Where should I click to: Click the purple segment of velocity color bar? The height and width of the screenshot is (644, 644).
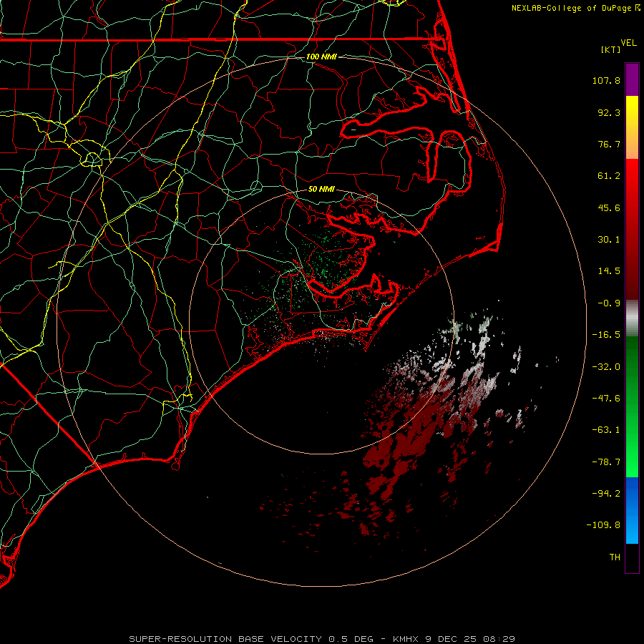click(632, 80)
